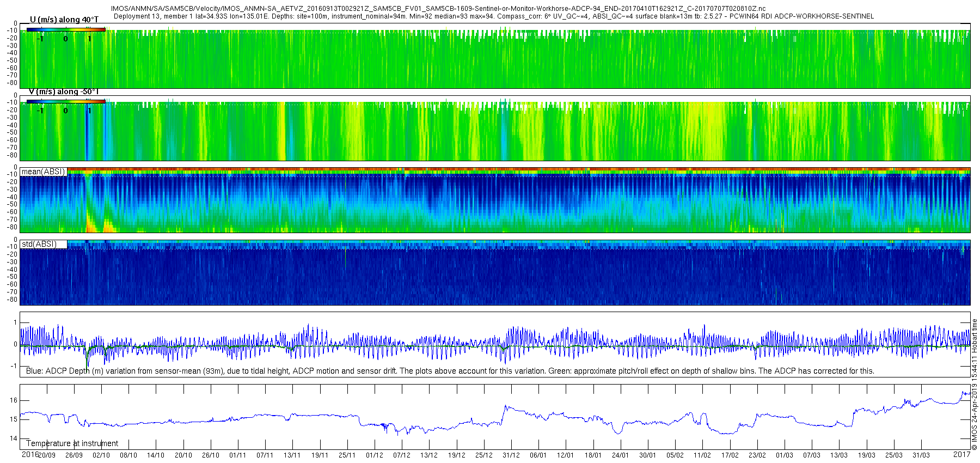This screenshot has width=980, height=463.
Task: Click the vertical IMOS timestamp copyright text
Action: click(x=975, y=384)
